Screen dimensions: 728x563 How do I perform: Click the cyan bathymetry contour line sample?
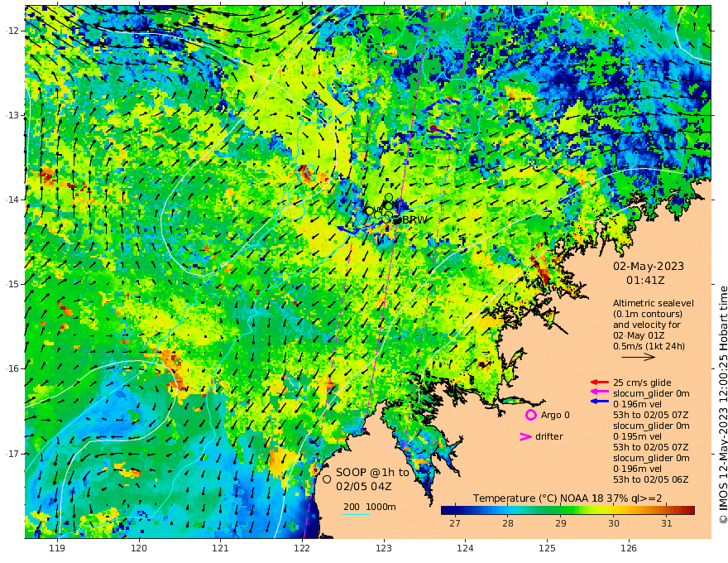[x=356, y=514]
